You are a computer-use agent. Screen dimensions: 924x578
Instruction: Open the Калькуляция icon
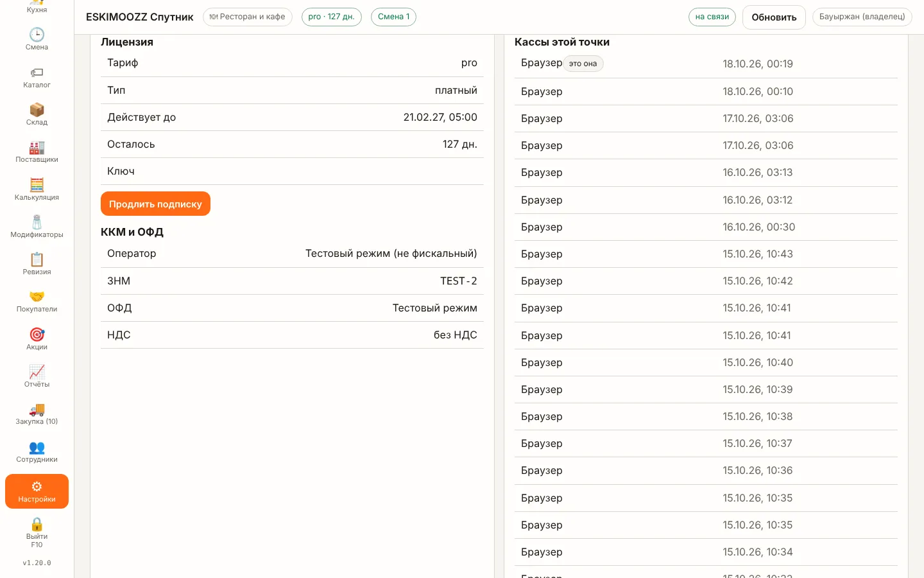tap(37, 189)
